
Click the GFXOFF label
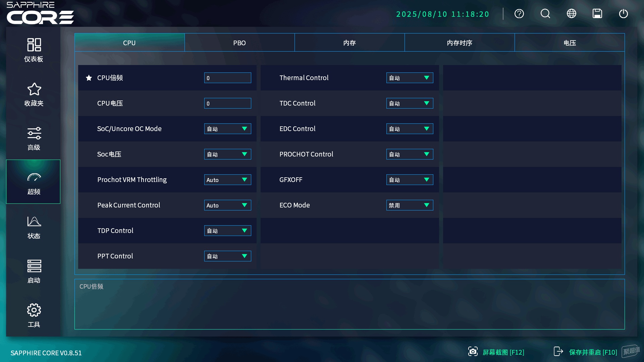(291, 180)
